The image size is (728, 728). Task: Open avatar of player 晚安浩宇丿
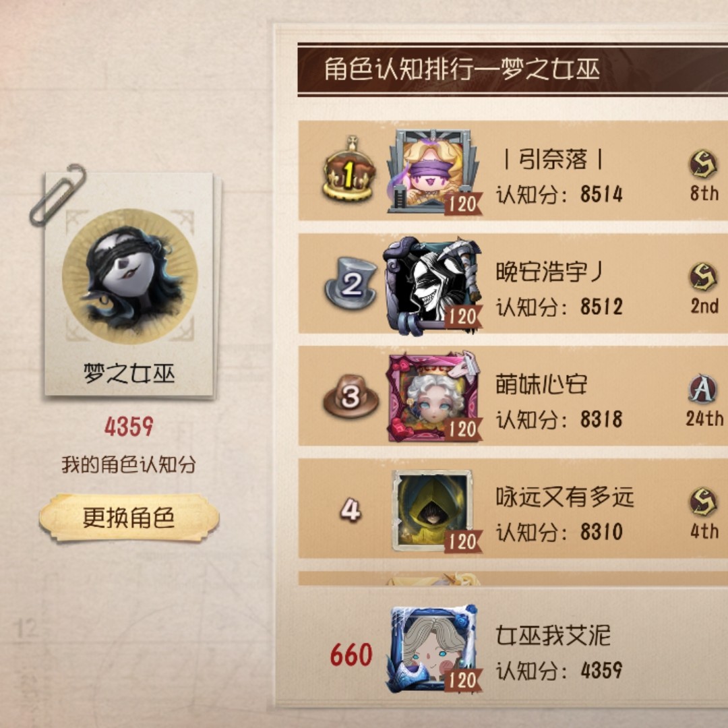(433, 284)
